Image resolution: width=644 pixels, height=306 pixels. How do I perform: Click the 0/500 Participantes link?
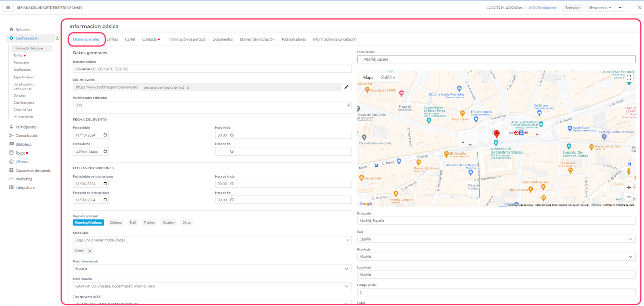coord(542,8)
